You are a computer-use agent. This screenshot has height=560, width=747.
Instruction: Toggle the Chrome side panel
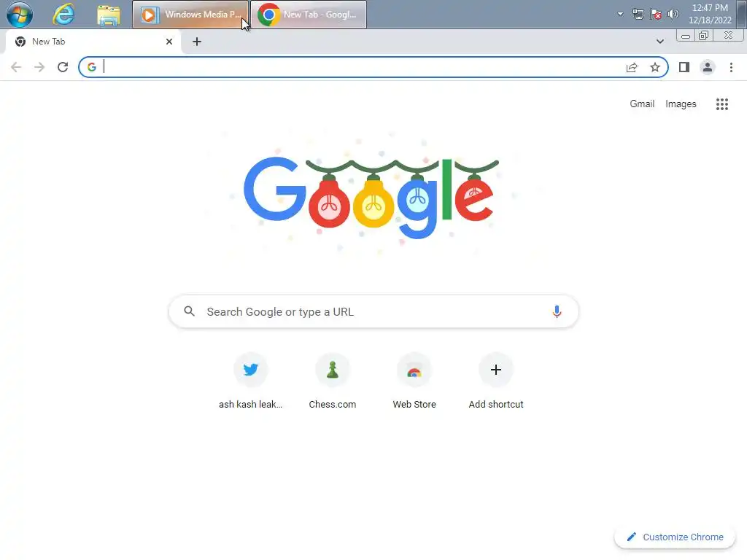click(x=684, y=67)
